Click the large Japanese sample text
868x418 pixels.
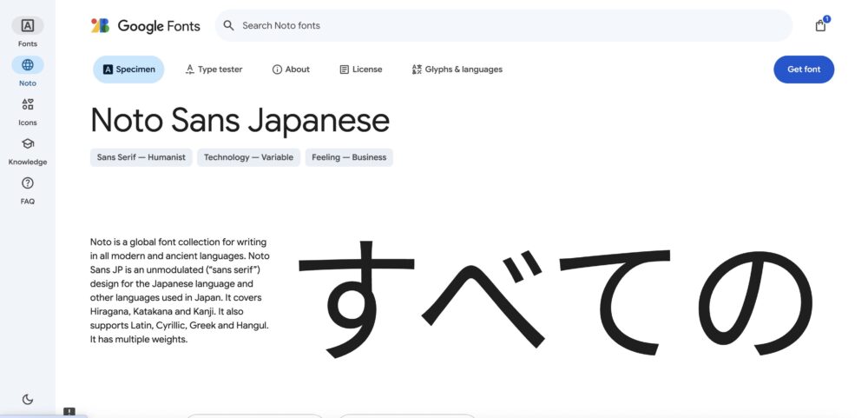pos(556,299)
